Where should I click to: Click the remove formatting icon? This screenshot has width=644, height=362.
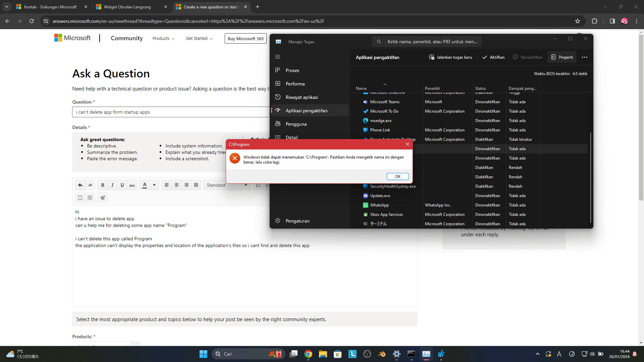(103, 198)
